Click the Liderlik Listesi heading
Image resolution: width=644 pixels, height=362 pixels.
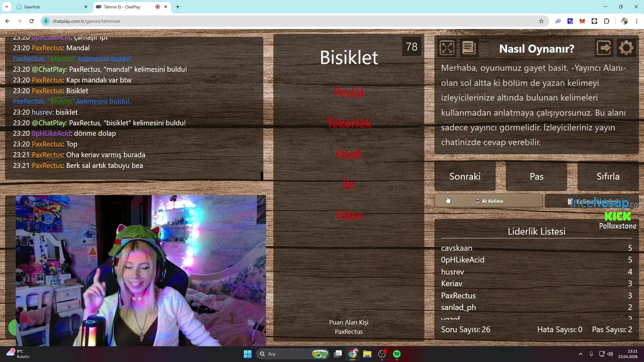pyautogui.click(x=536, y=231)
